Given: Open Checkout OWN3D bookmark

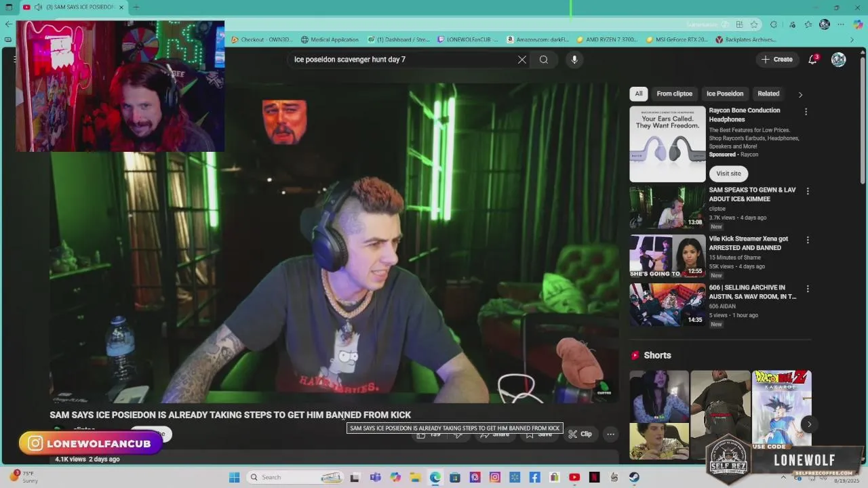Looking at the screenshot, I should click(x=262, y=40).
